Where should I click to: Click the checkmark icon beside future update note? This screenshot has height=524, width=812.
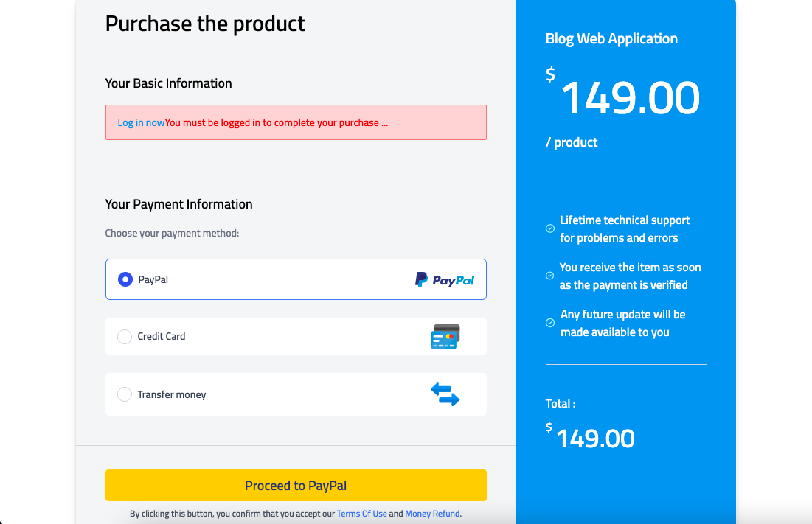(x=550, y=323)
